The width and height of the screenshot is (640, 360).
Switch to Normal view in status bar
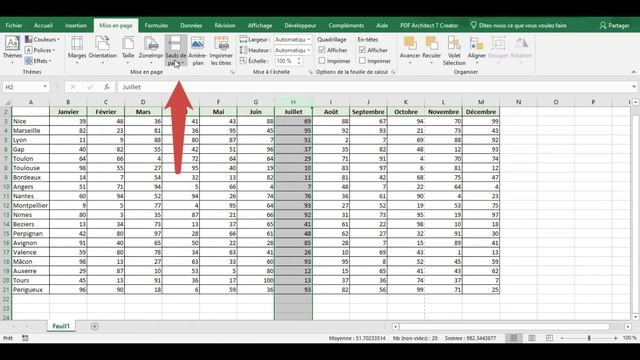point(513,338)
